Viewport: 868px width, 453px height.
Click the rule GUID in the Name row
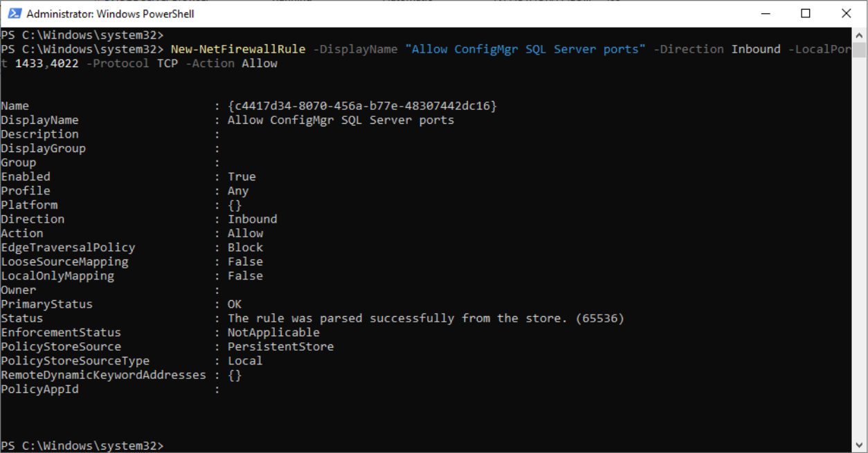(363, 106)
